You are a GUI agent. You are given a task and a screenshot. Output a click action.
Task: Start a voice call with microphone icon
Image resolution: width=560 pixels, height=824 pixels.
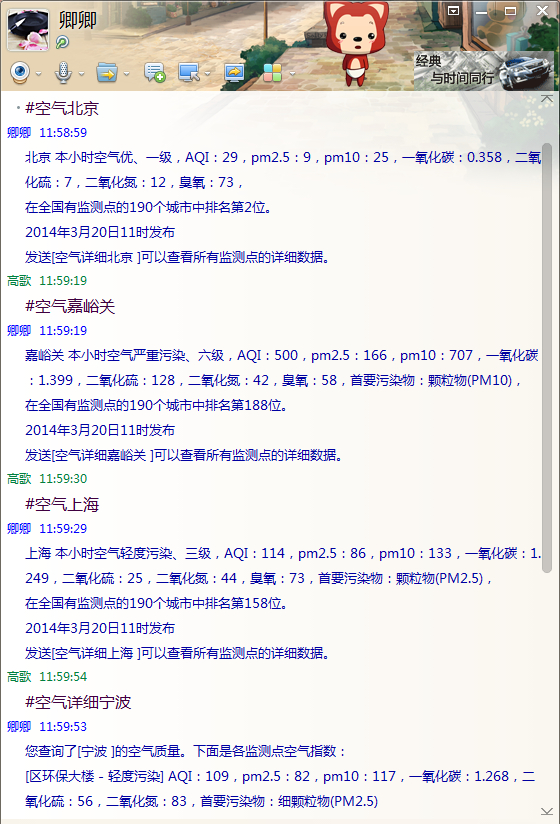[63, 73]
